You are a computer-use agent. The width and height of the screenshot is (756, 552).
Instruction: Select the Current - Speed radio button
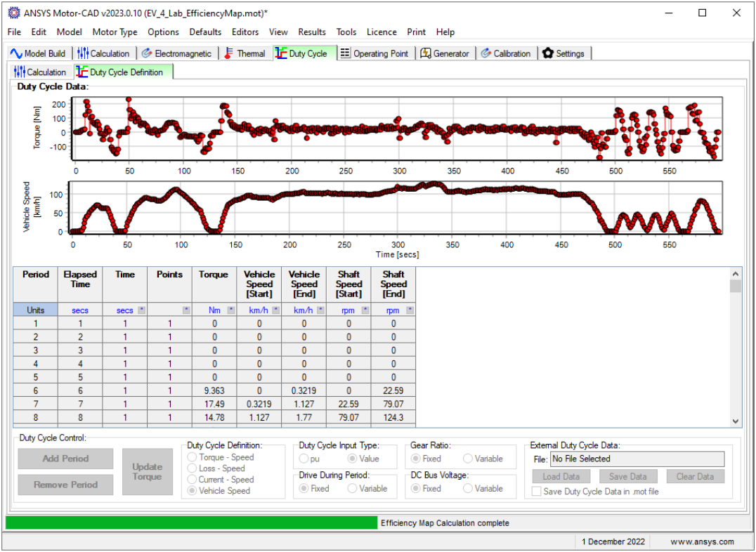click(x=192, y=479)
